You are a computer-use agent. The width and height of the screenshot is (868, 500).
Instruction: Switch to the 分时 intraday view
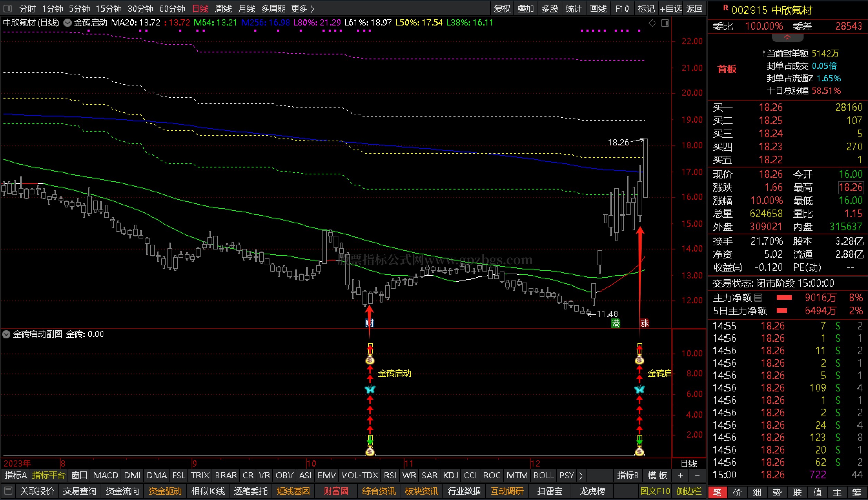pos(27,9)
